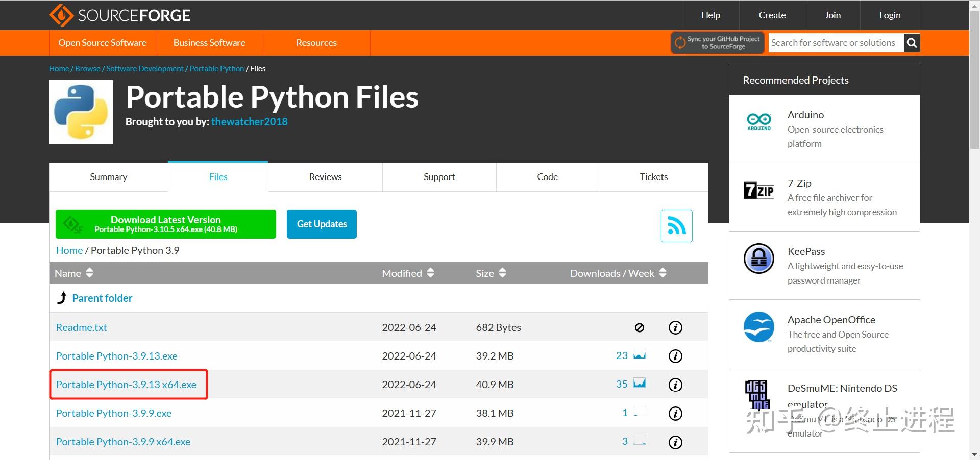Click the Sync your GitHub Project icon
Screen dimensions: 980x460
tap(680, 42)
